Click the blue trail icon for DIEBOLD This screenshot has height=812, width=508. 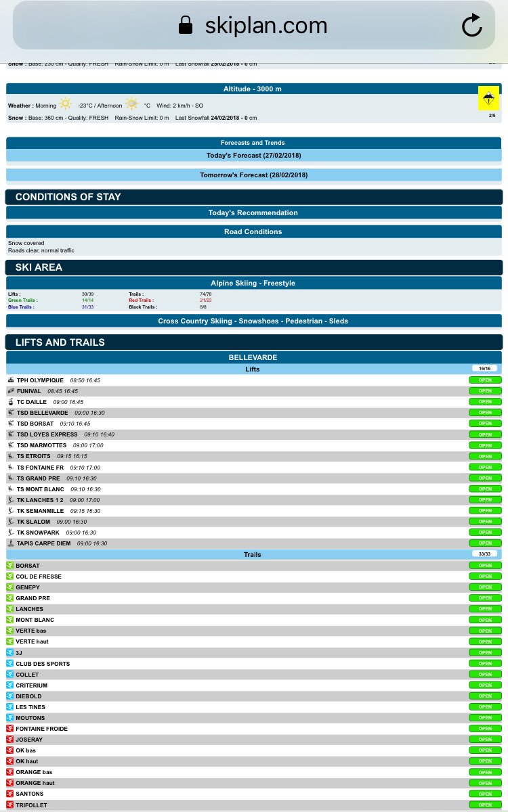(x=10, y=696)
